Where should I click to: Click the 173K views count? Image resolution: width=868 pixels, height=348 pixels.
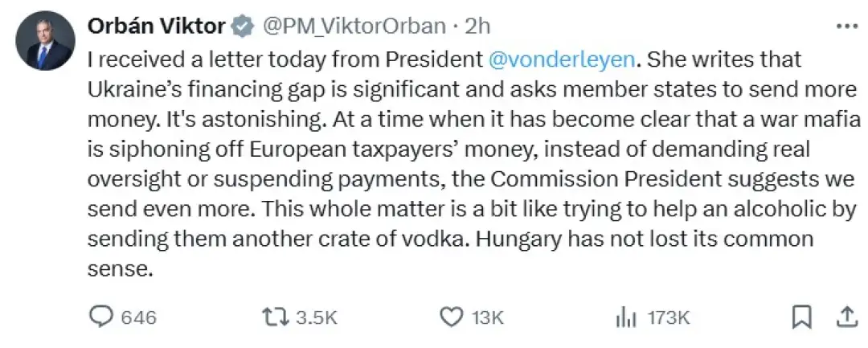click(x=669, y=317)
